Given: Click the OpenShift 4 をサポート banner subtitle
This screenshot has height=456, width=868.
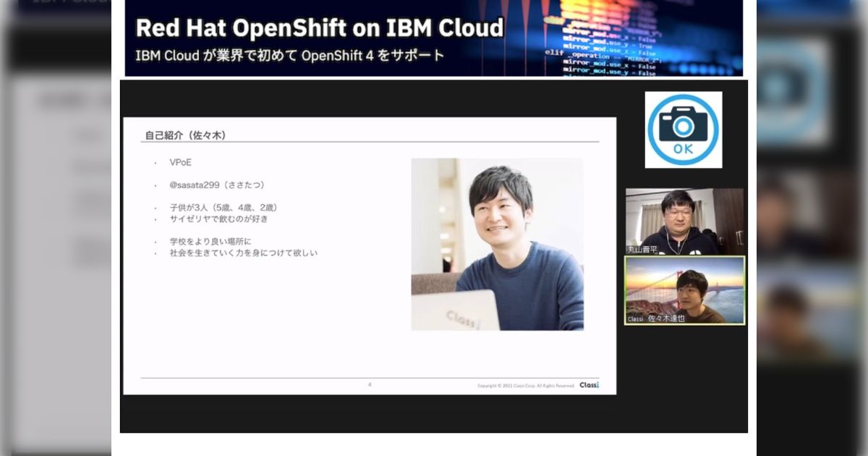Looking at the screenshot, I should 290,55.
